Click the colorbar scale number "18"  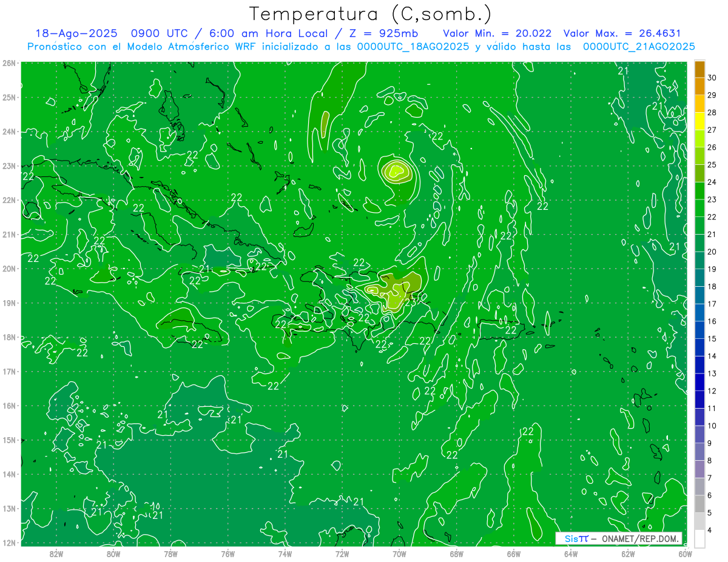pyautogui.click(x=712, y=286)
